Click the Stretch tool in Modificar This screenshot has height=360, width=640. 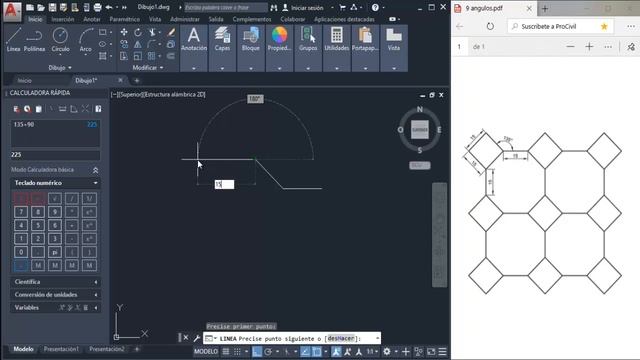pyautogui.click(x=124, y=56)
